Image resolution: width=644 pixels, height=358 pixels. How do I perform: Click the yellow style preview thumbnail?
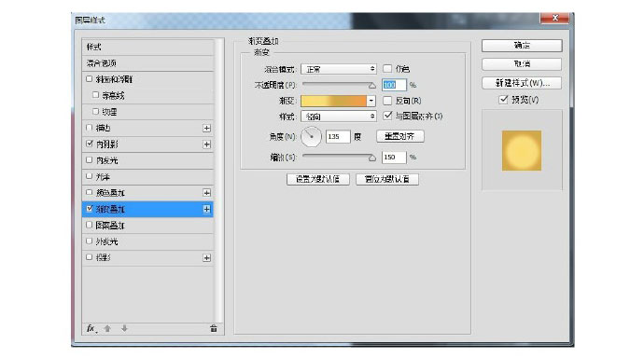(x=522, y=150)
